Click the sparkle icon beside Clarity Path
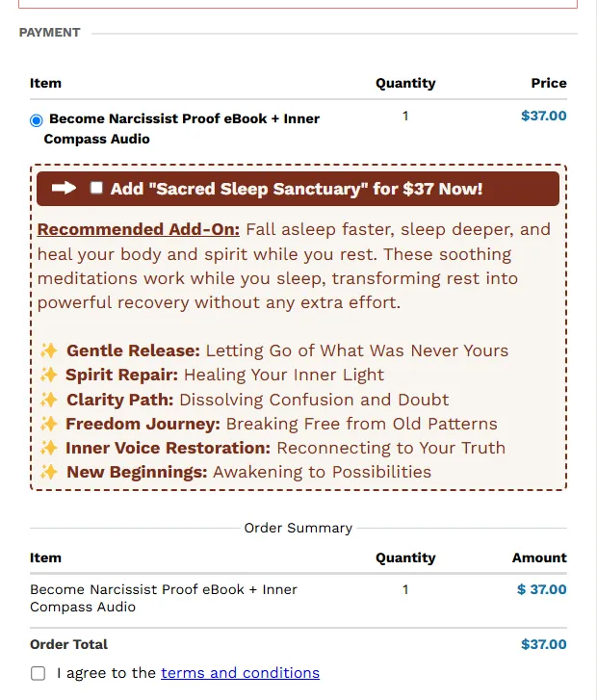597x700 pixels. coord(49,400)
